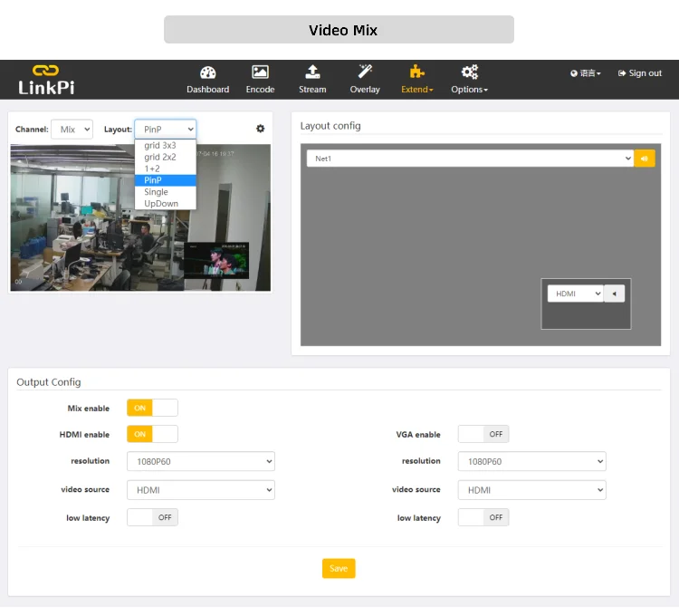Open the Stream upload icon

coord(312,72)
